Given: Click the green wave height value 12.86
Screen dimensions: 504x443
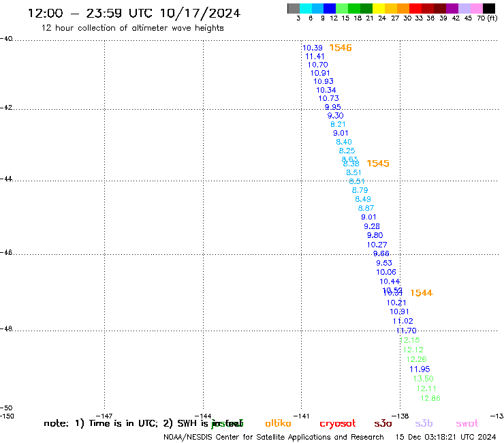Looking at the screenshot, I should click(x=430, y=398).
